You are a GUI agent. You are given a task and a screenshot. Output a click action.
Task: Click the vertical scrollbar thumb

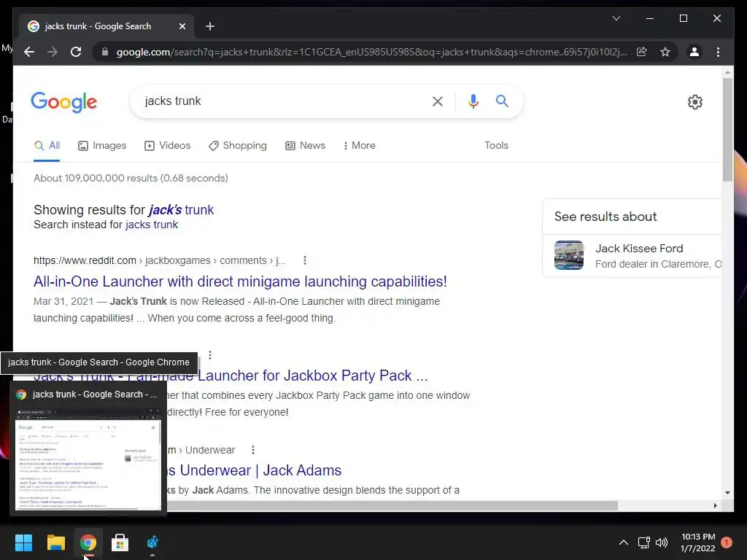click(x=727, y=130)
